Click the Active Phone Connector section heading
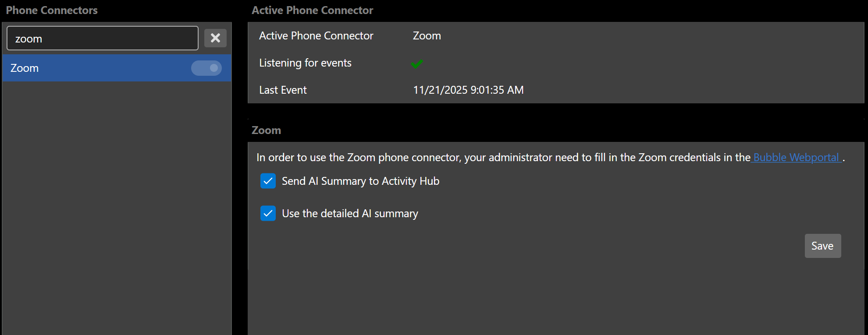Screen dimensions: 868x335 (x=312, y=10)
